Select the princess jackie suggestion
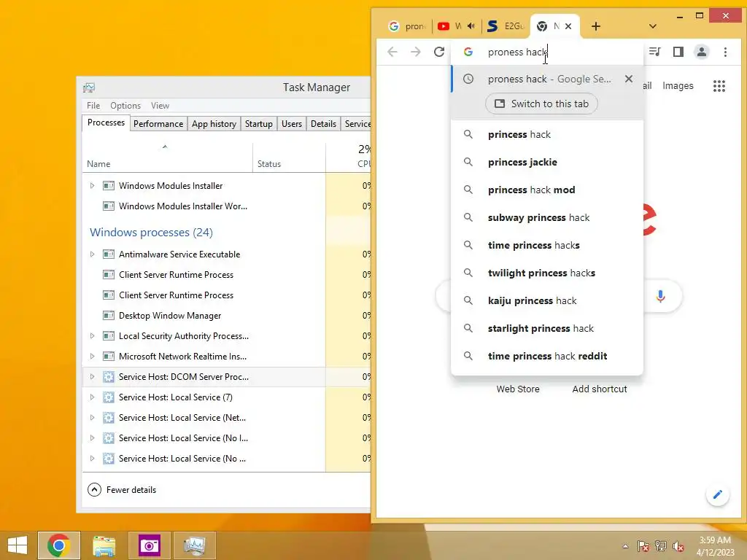 click(x=547, y=162)
